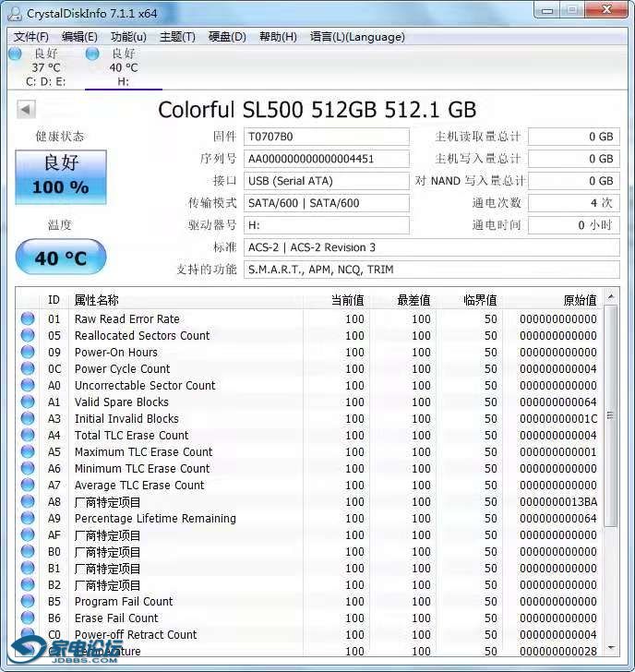Click status icon for Minimum TLC Erase Count
The width and height of the screenshot is (635, 672).
tap(28, 468)
